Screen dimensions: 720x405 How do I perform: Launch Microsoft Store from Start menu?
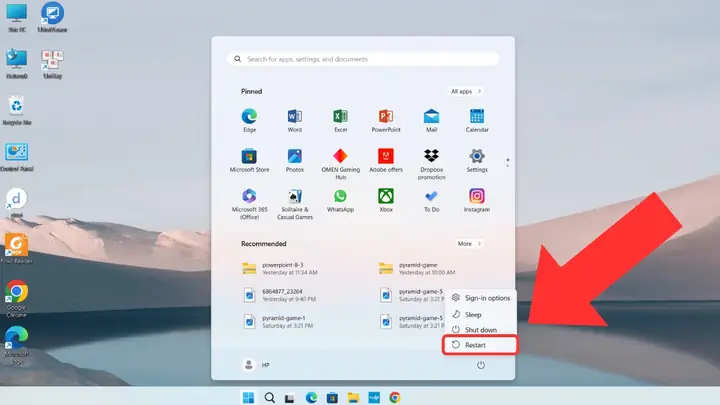(249, 161)
